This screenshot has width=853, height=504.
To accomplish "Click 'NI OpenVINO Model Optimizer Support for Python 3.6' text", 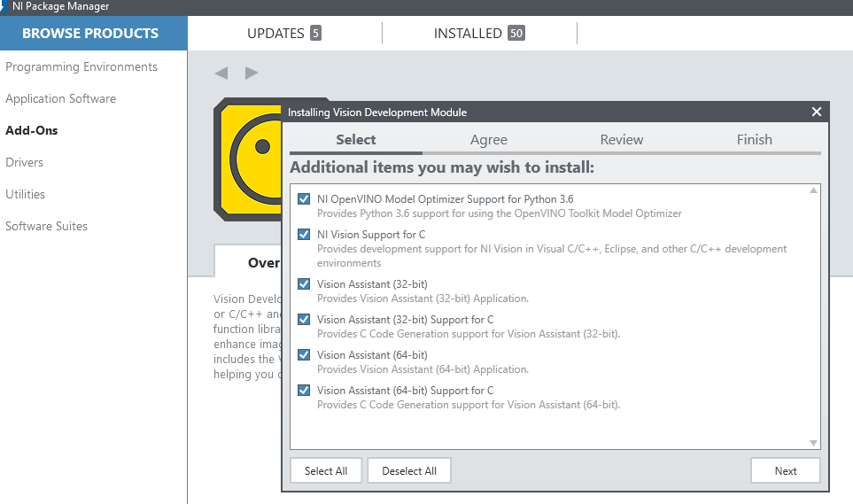I will tap(445, 199).
